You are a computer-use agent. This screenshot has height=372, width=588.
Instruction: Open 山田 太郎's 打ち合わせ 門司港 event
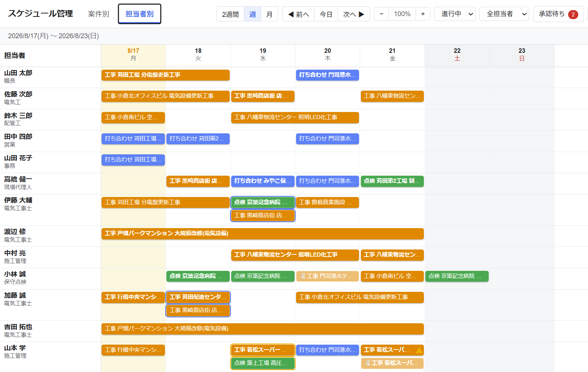(328, 75)
